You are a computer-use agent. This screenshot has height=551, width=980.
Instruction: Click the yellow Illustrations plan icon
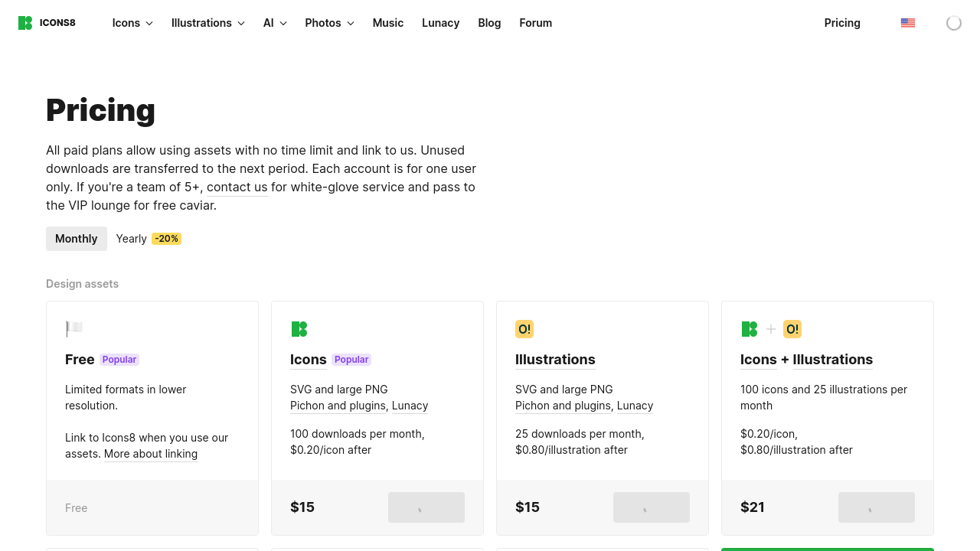524,329
